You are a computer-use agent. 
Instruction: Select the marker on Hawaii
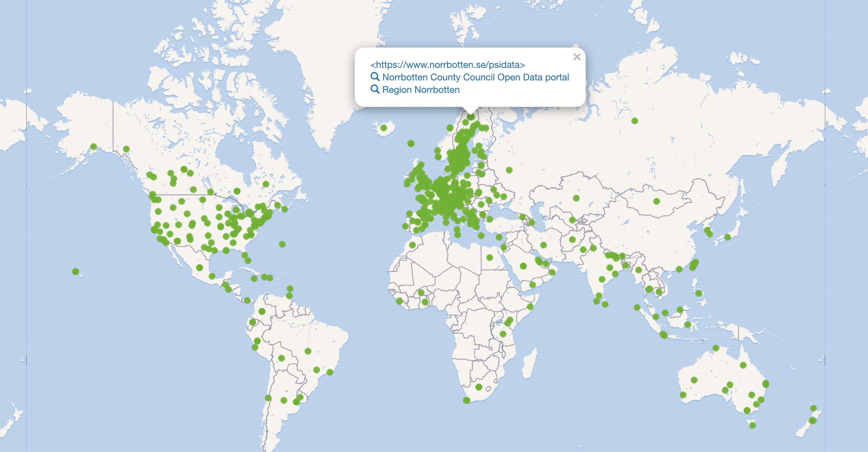76,271
